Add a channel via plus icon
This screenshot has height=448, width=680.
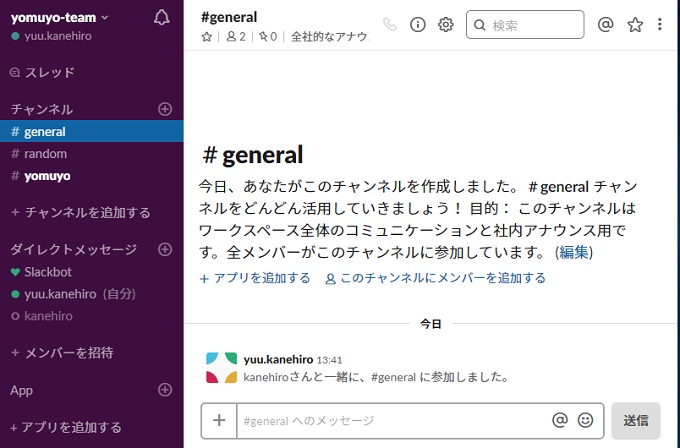pyautogui.click(x=165, y=109)
